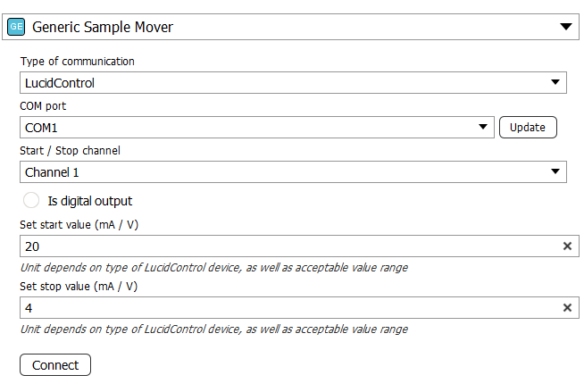
Task: Click the Update button
Action: point(527,128)
